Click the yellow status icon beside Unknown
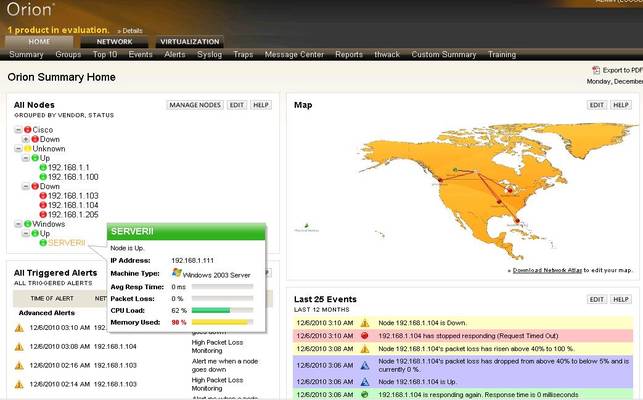Screen dimensions: 643x400 (27, 149)
